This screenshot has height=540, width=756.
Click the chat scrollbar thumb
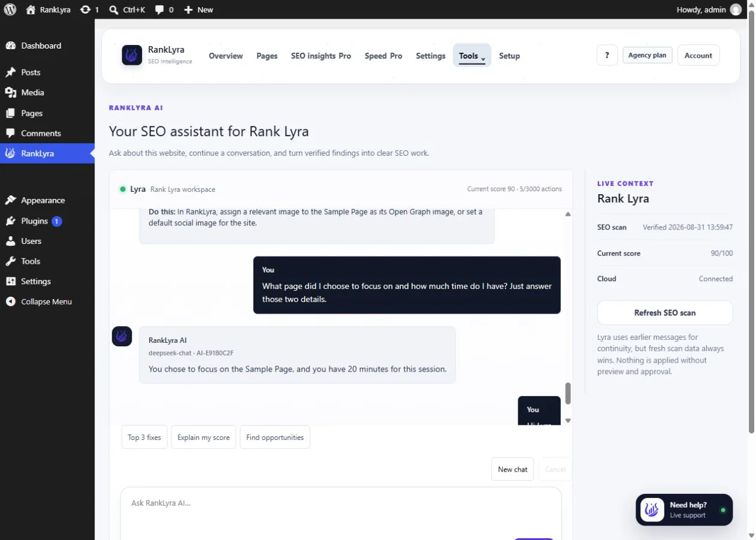coord(568,394)
